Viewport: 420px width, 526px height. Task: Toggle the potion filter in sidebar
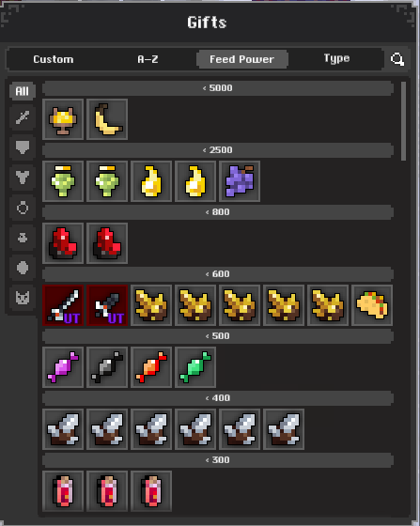[x=23, y=238]
